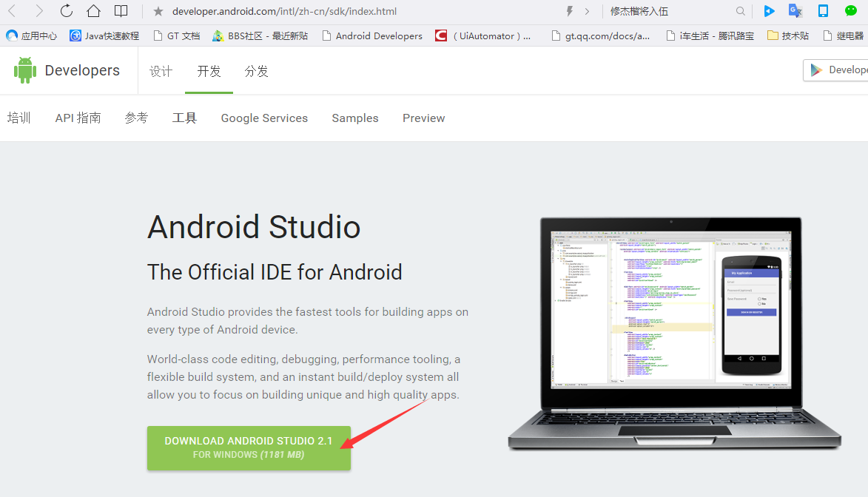
Task: Open the Developer Console button with Play icon
Action: (x=836, y=70)
